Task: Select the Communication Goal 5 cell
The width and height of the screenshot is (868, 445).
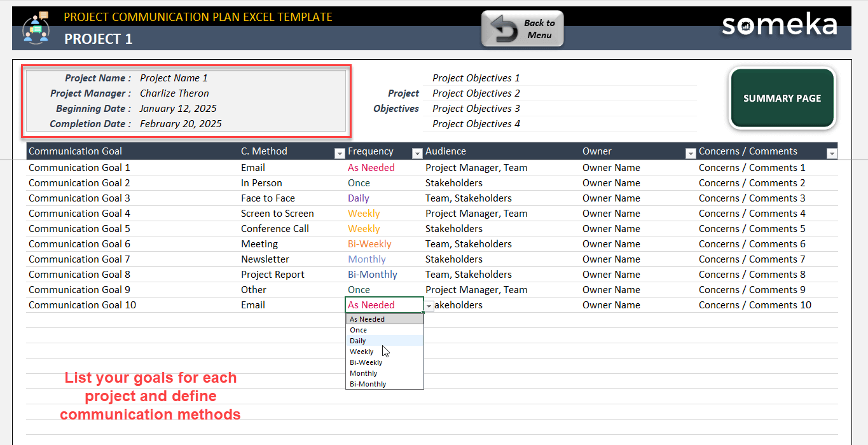Action: point(79,229)
